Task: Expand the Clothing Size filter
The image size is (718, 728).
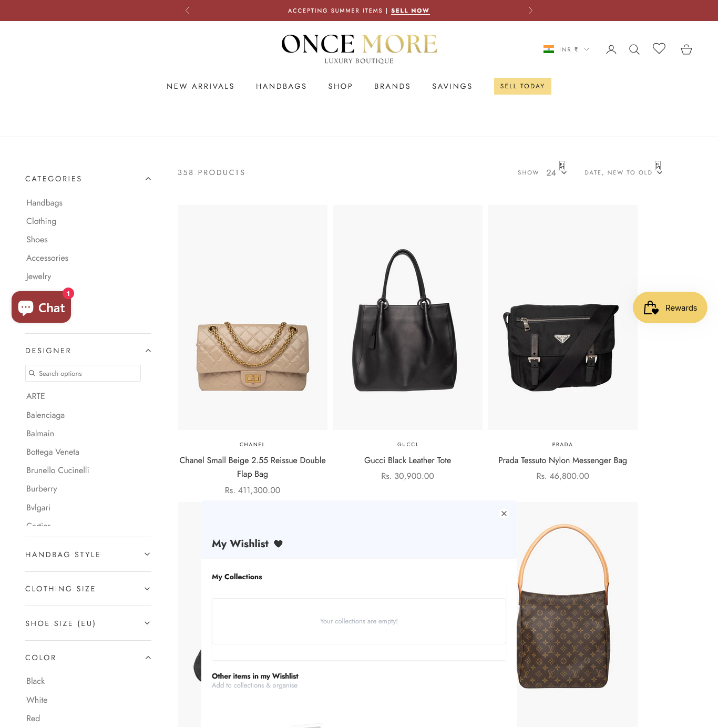Action: 88,589
